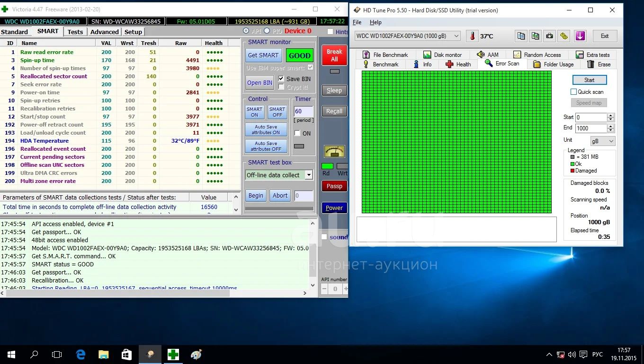Click HD Tune copy screenshot to clipboard icon
The width and height of the screenshot is (644, 364).
pos(535,36)
